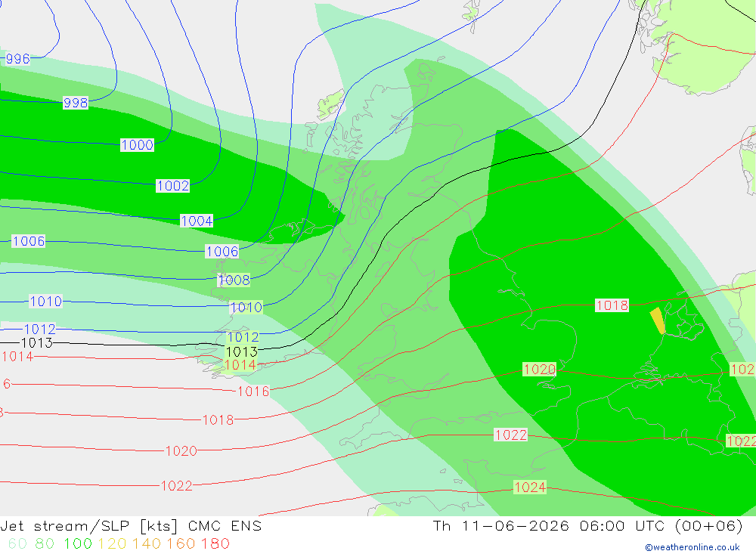This screenshot has height=554, width=756.
Task: Click the green 100 legend value
Action: (x=78, y=544)
